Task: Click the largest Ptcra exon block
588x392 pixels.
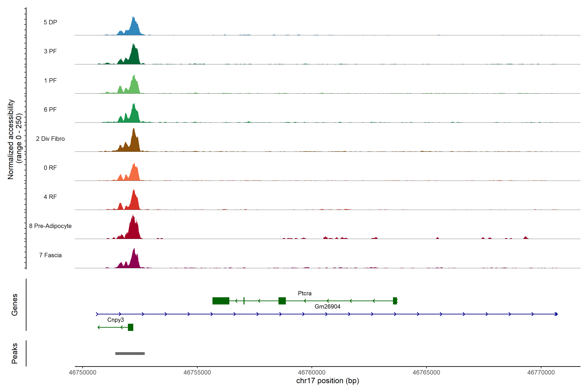Action: point(221,301)
